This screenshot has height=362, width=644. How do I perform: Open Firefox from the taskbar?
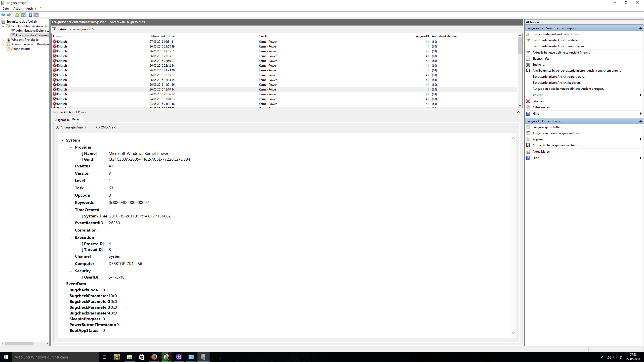coord(154,357)
